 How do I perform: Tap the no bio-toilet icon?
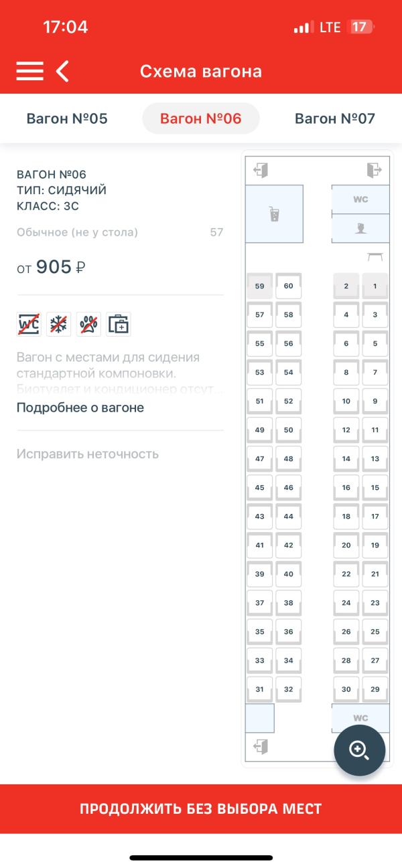coord(29,324)
